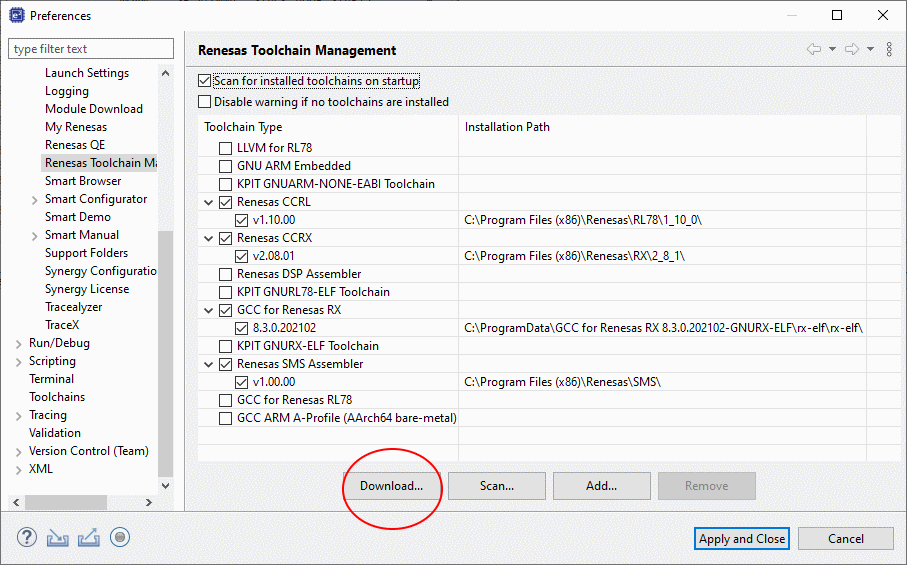Open the view menu three-dot icon

pos(889,50)
